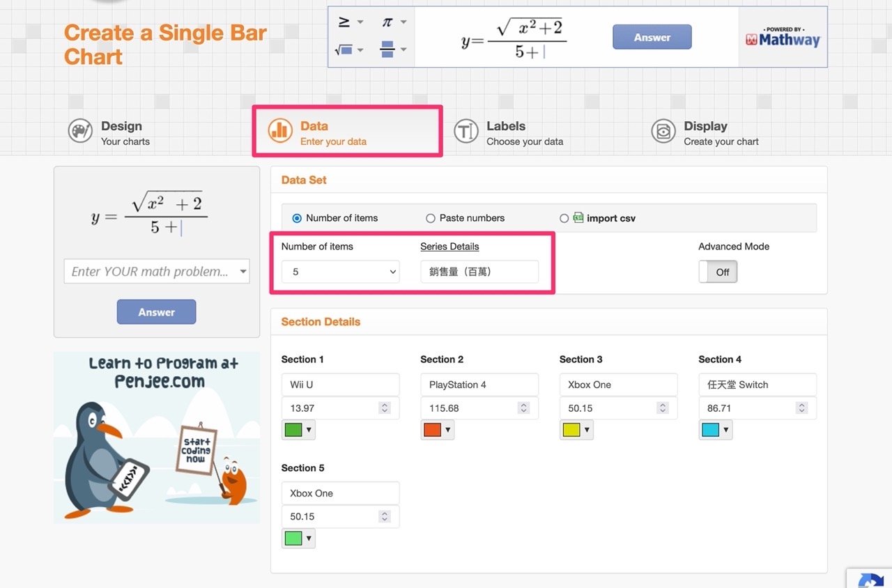Image resolution: width=892 pixels, height=588 pixels.
Task: Open Section 5 color dropdown arrow
Action: click(x=309, y=539)
